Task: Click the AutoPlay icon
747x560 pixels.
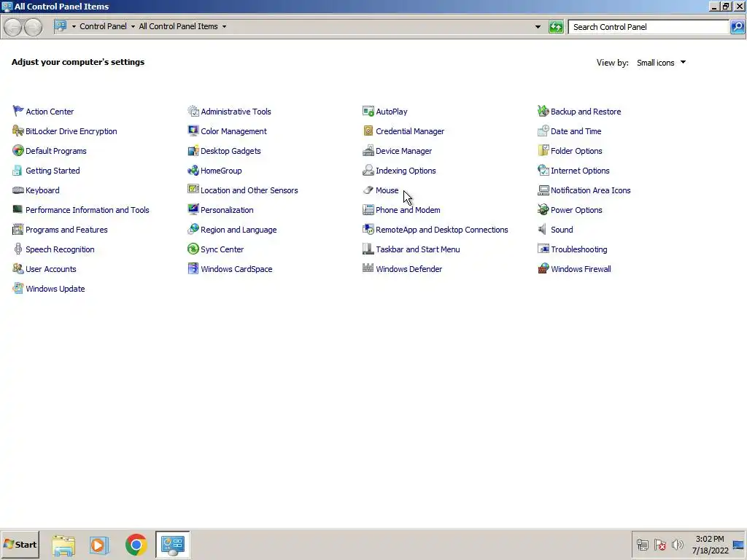Action: coord(368,111)
